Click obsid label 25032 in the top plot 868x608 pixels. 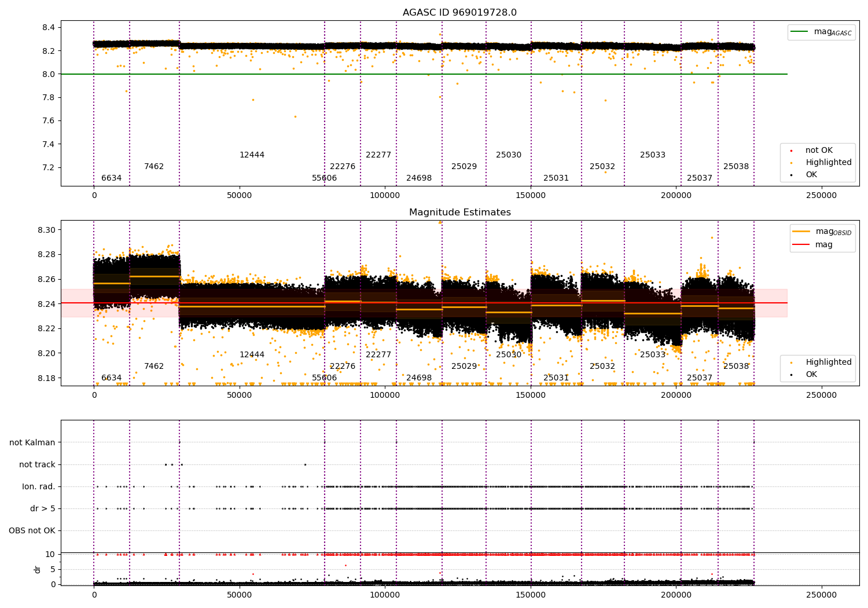pyautogui.click(x=602, y=167)
